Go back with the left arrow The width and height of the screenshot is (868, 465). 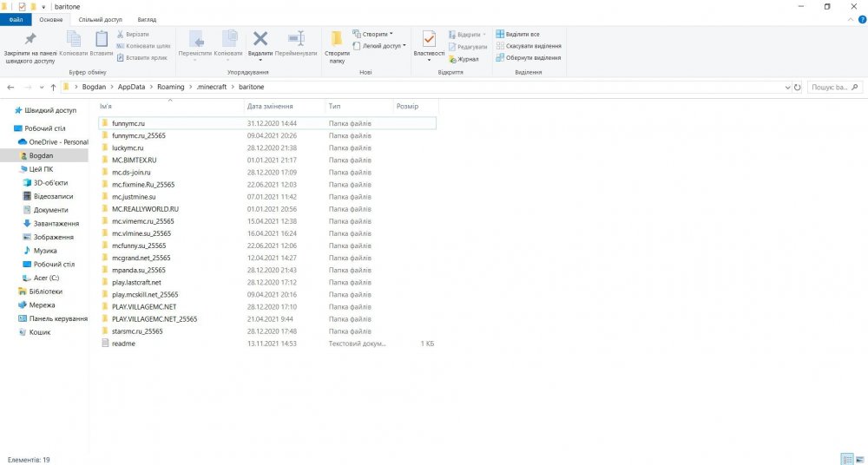pyautogui.click(x=10, y=88)
